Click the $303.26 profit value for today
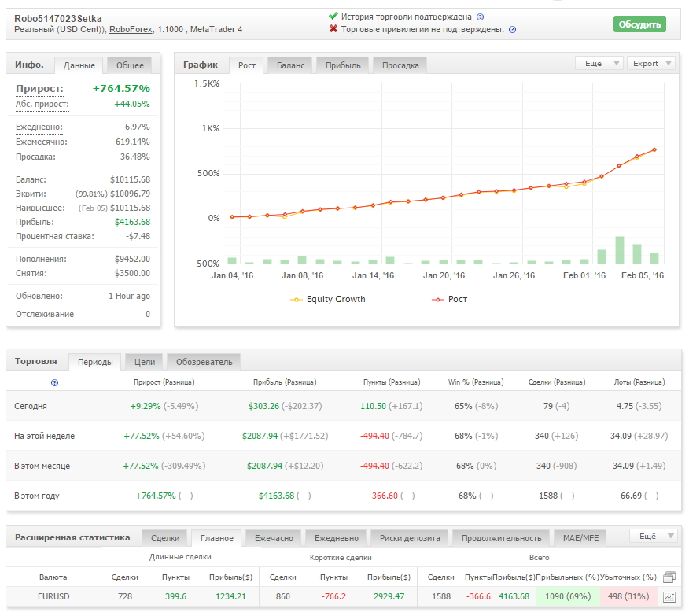The width and height of the screenshot is (689, 616). click(x=263, y=407)
